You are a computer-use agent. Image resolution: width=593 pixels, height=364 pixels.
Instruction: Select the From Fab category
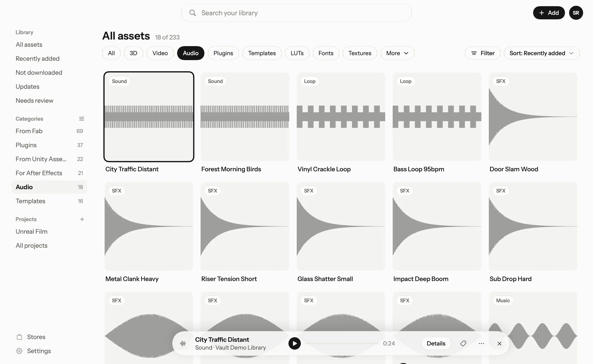(x=49, y=131)
